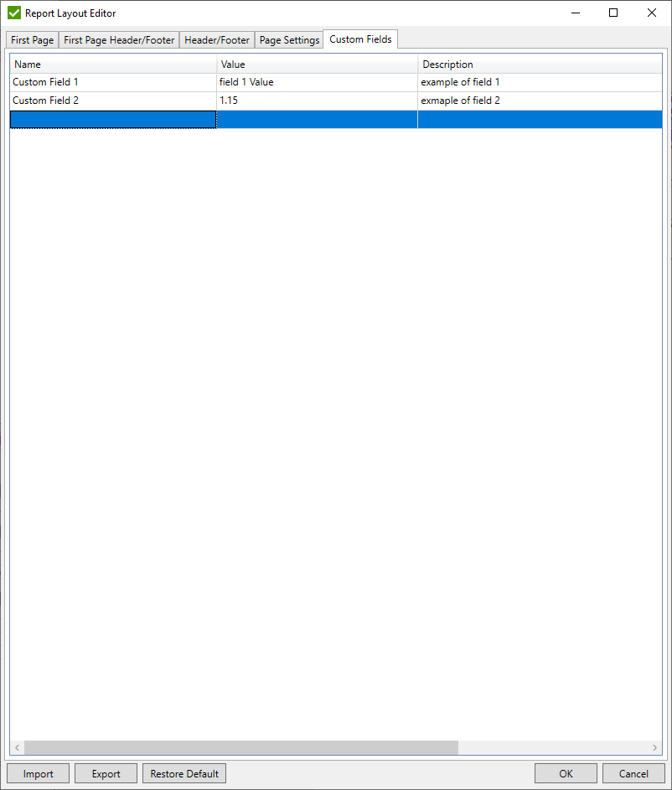Screen dimensions: 672x790
Task: Open the First Page Header/Footer tab
Action: [118, 39]
